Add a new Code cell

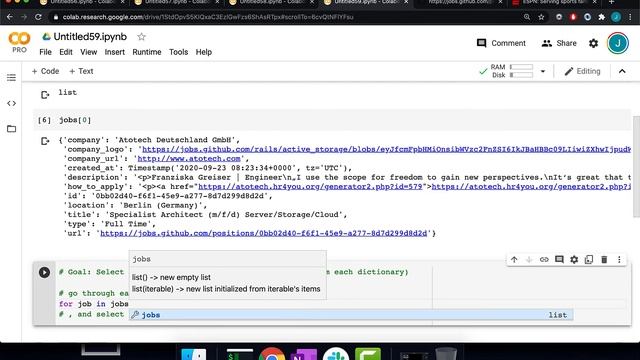tap(45, 71)
